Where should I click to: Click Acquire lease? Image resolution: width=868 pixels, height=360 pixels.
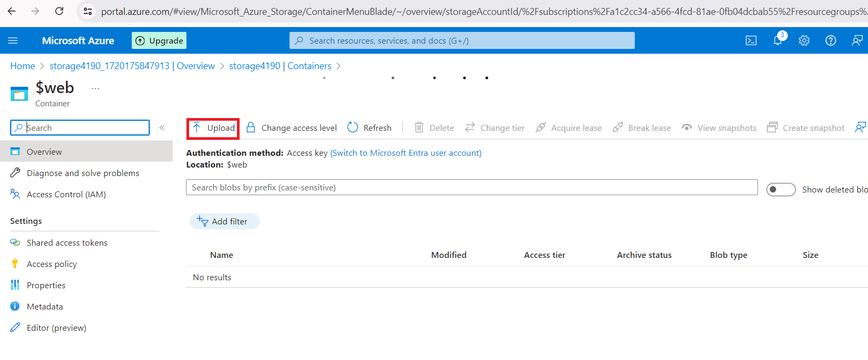coord(569,128)
